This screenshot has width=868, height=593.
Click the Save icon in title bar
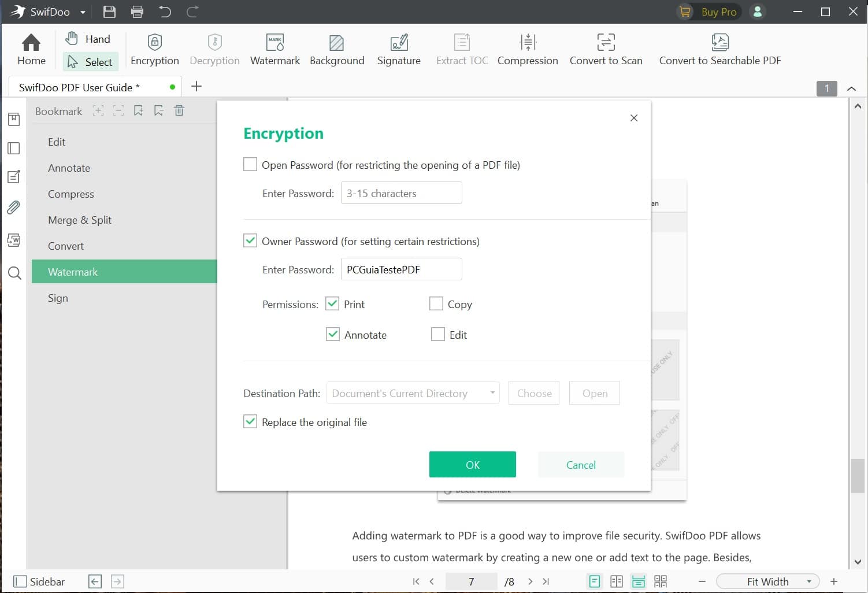point(109,12)
